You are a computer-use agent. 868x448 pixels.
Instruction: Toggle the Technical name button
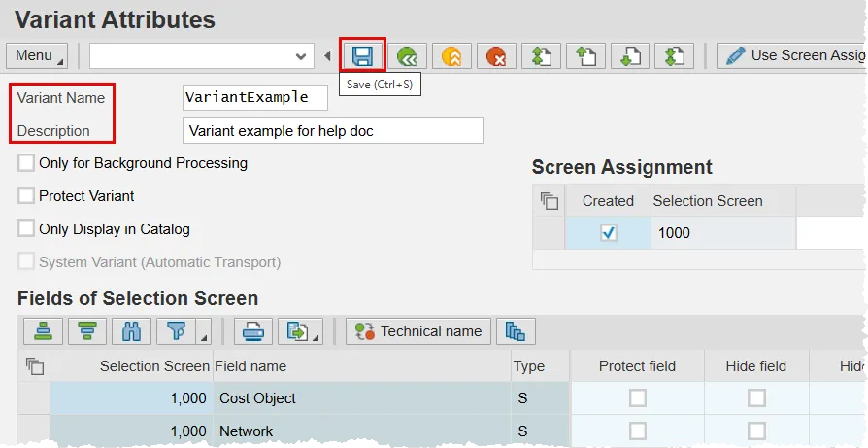point(418,331)
